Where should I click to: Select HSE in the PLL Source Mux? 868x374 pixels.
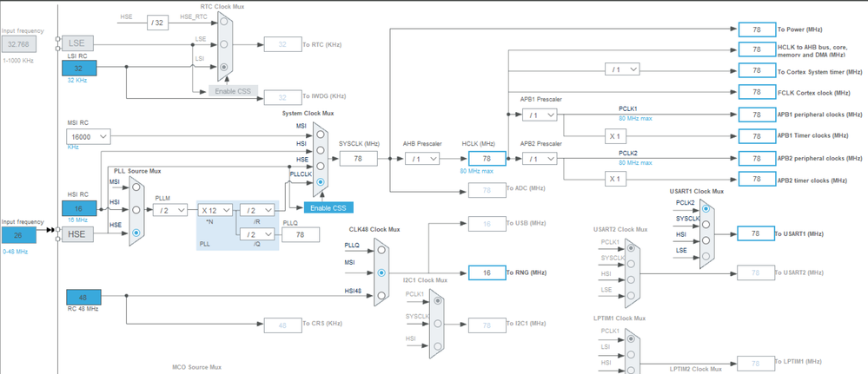136,233
